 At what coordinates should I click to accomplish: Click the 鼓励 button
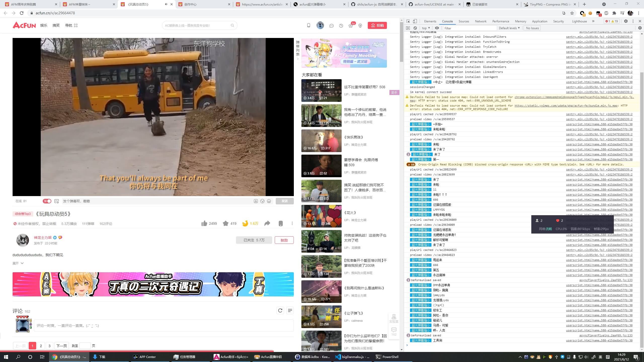[284, 240]
